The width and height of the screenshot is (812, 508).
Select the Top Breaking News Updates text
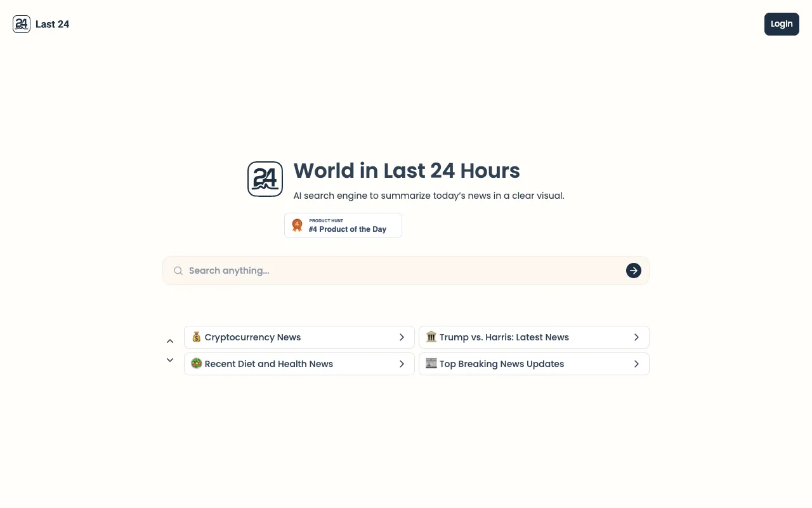pyautogui.click(x=501, y=364)
